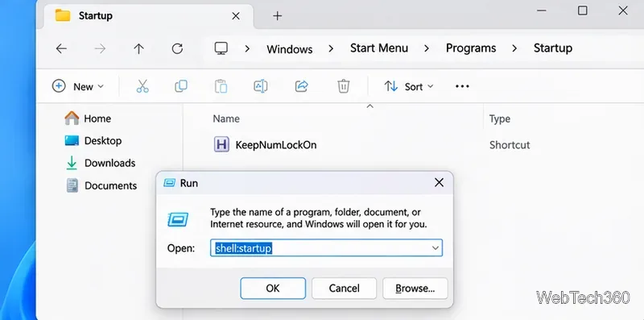Click the Delete trash can icon
The image size is (644, 320).
344,86
